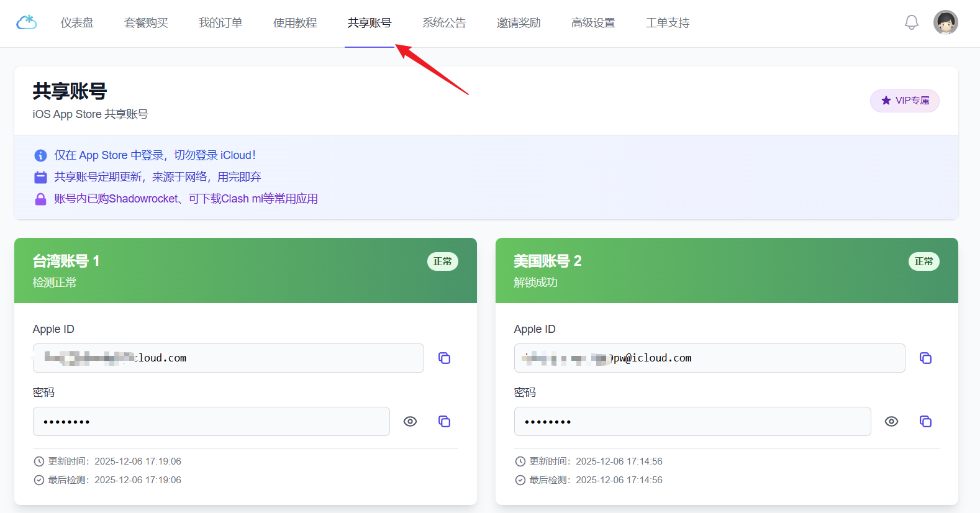Image resolution: width=980 pixels, height=513 pixels.
Task: Switch to 我的订单
Action: point(220,23)
